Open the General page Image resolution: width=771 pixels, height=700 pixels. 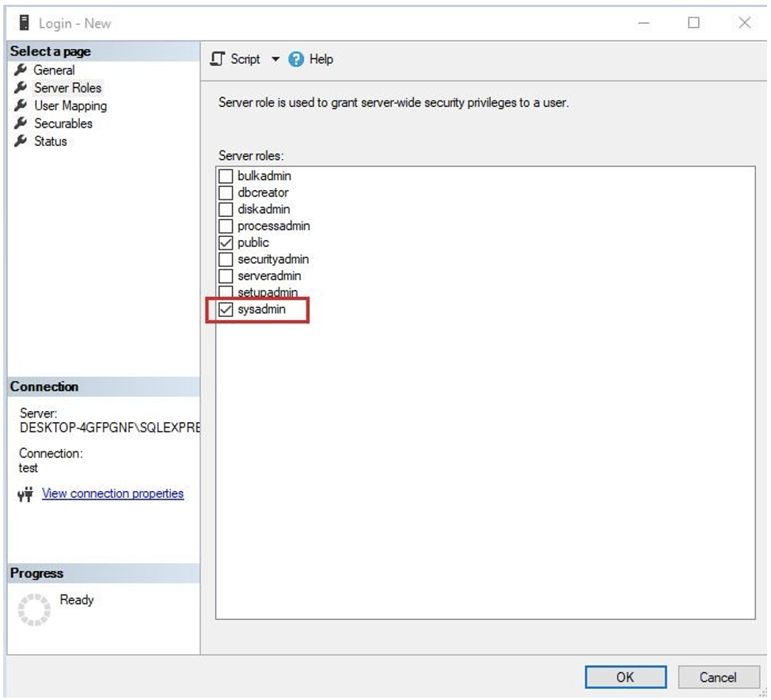coord(54,70)
